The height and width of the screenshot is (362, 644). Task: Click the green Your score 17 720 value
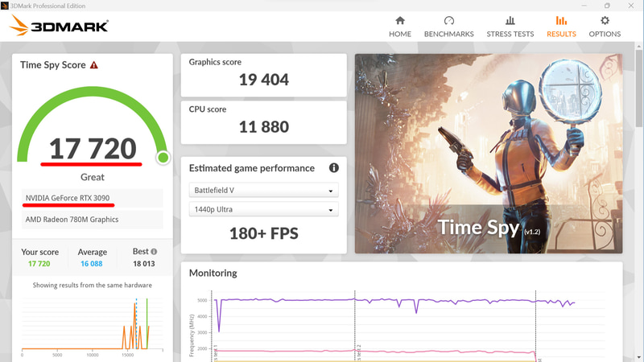click(x=39, y=264)
